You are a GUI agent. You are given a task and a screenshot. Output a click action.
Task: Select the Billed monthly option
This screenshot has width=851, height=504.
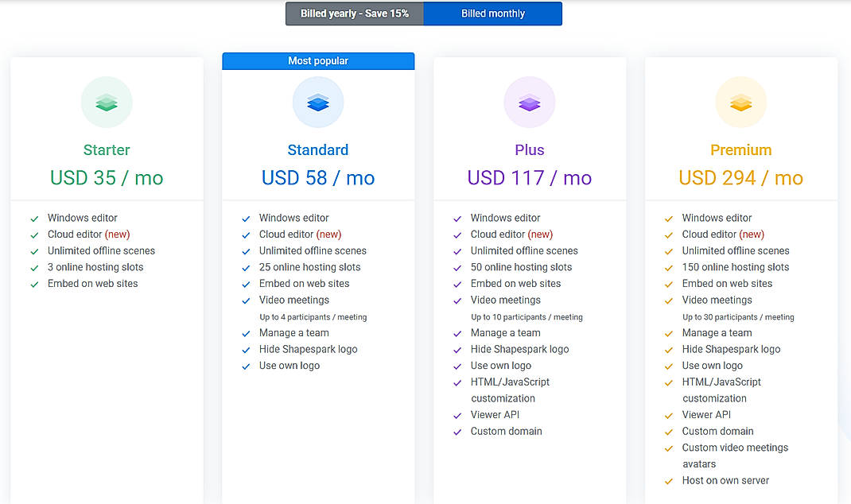tap(493, 14)
